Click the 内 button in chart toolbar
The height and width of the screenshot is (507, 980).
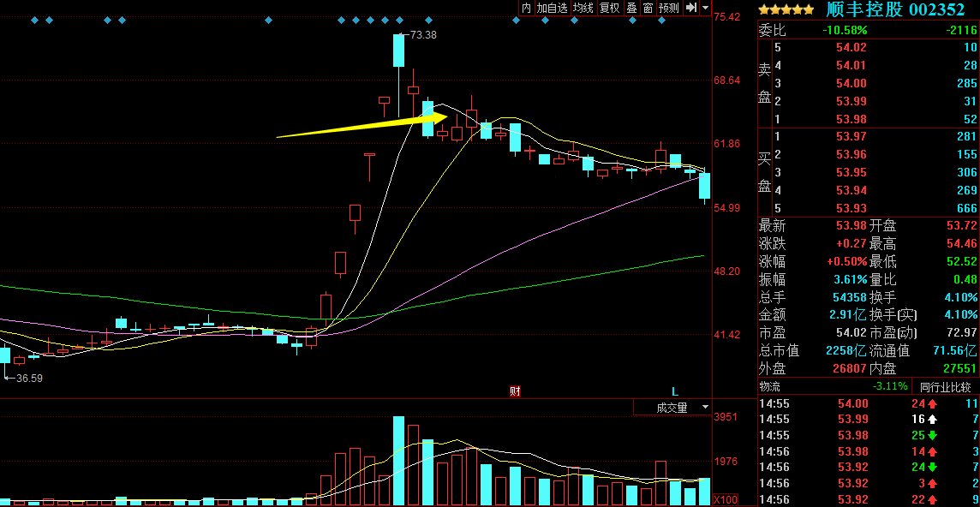point(526,8)
